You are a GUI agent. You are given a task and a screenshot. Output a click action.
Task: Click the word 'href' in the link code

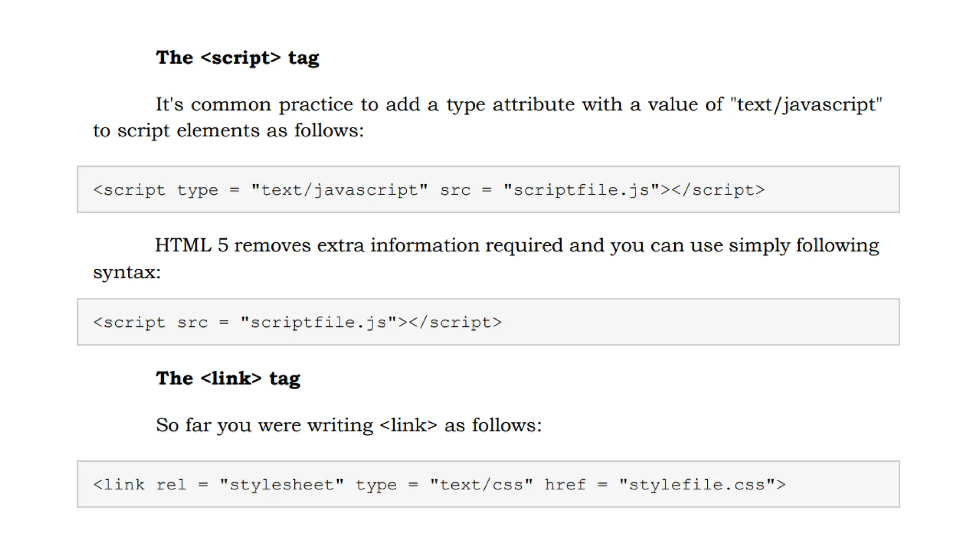click(x=565, y=485)
